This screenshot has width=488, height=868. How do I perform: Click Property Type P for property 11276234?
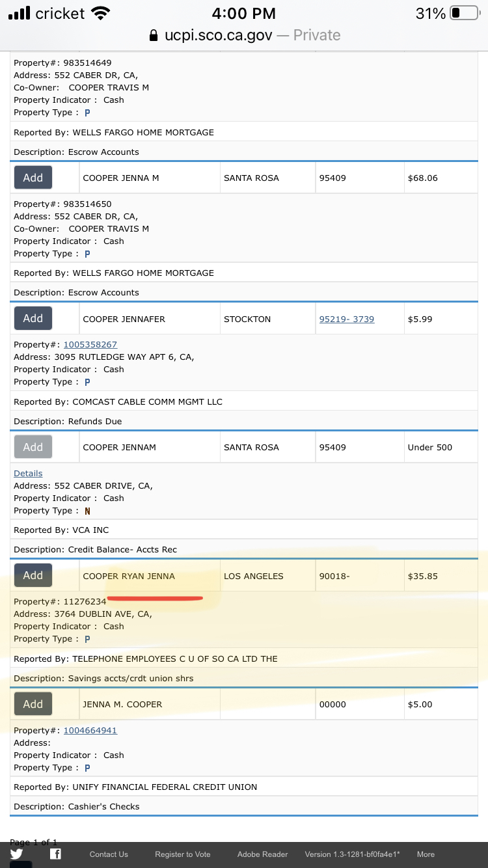[87, 639]
